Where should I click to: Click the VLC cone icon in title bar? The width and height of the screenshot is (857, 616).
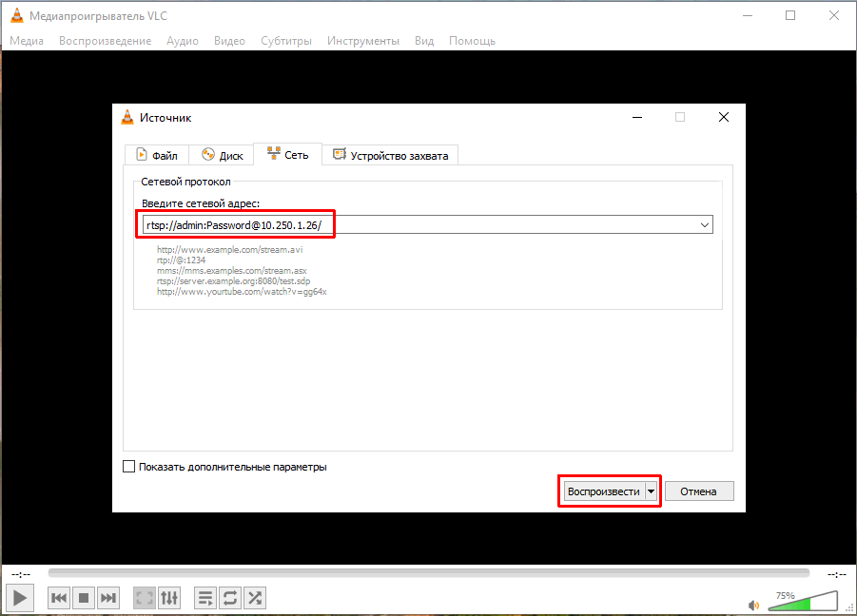pos(17,15)
